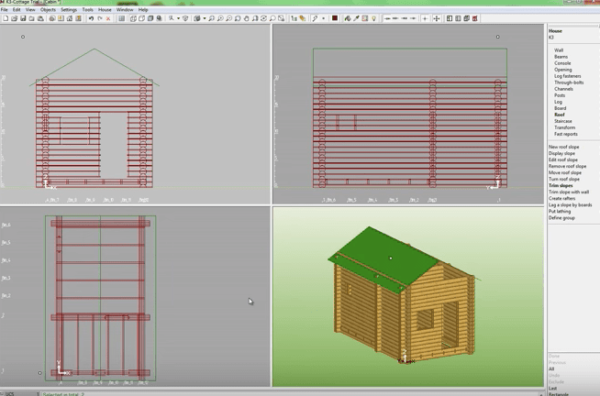Viewport: 600px width, 396px height.
Task: Select the Board category
Action: pyautogui.click(x=560, y=108)
